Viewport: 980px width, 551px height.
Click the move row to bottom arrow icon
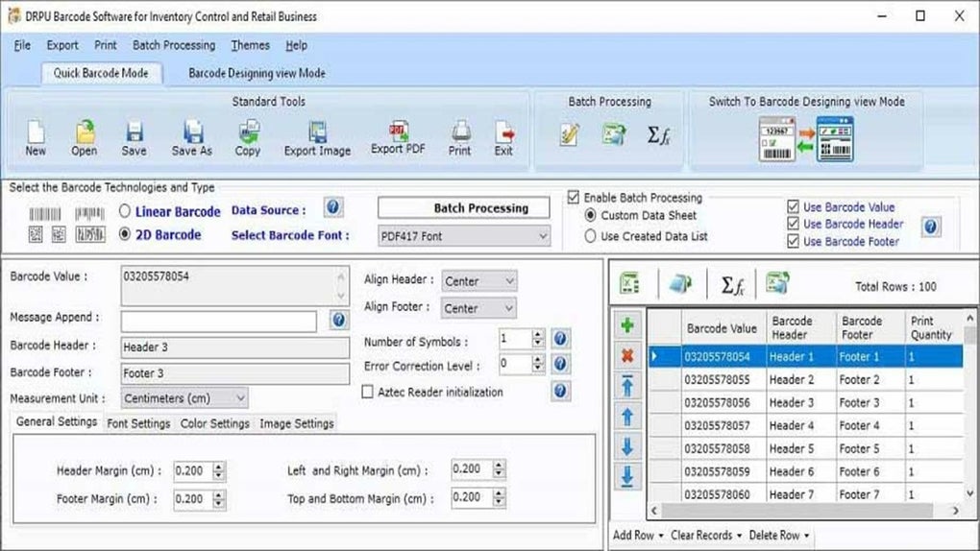(x=627, y=476)
